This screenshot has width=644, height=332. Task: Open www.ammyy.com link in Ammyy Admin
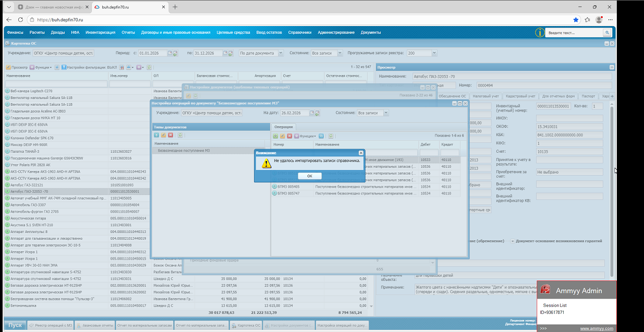tap(597, 328)
